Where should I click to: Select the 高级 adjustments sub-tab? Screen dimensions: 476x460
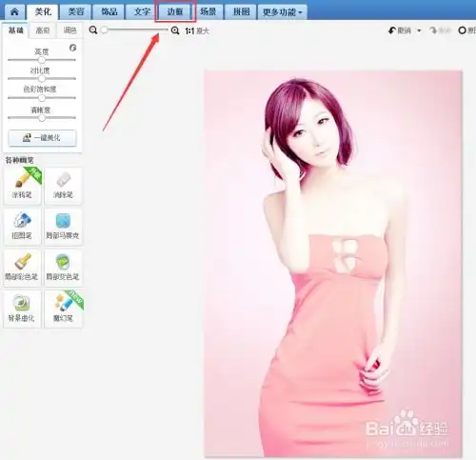[43, 30]
